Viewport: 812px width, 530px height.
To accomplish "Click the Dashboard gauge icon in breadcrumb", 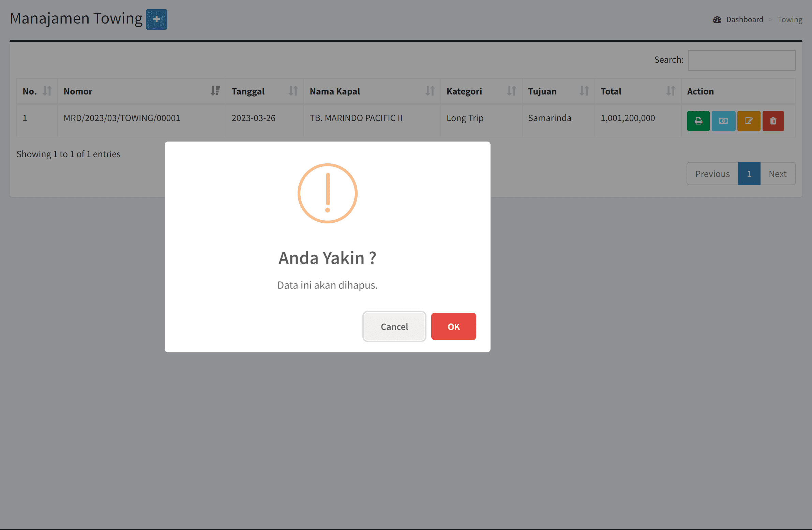I will [x=717, y=20].
